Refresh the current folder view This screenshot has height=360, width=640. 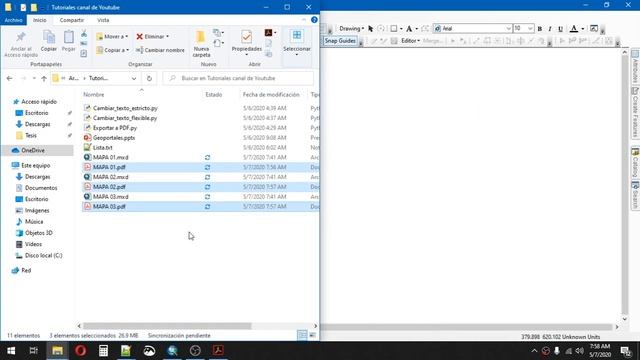[x=149, y=78]
